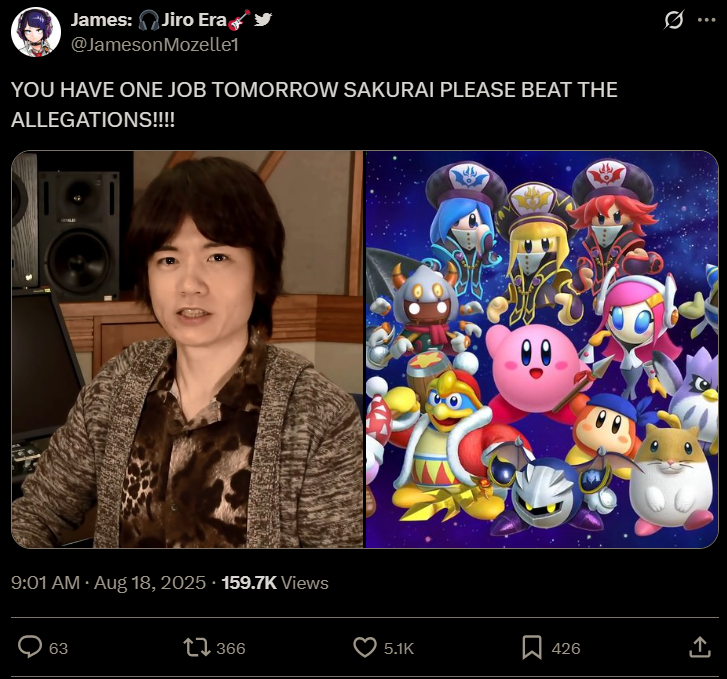
Task: Click the 9:01 AM Aug 18, 2025 timestamp
Action: pyautogui.click(x=108, y=583)
